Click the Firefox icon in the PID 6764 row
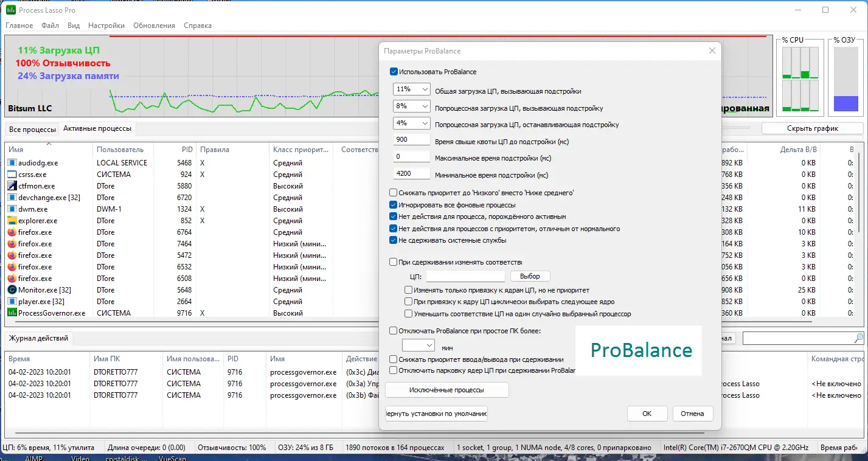 (12, 232)
